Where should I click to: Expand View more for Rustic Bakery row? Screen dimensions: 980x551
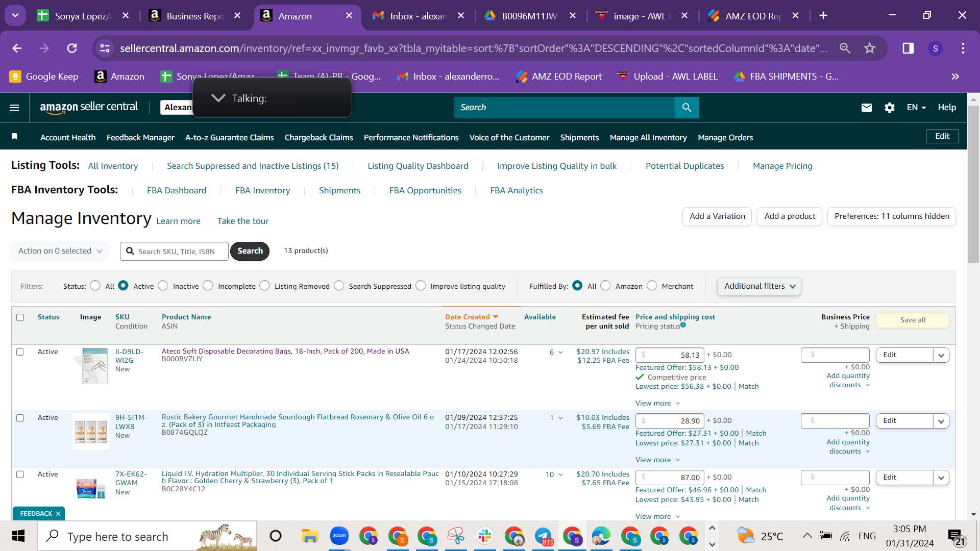[x=657, y=460]
